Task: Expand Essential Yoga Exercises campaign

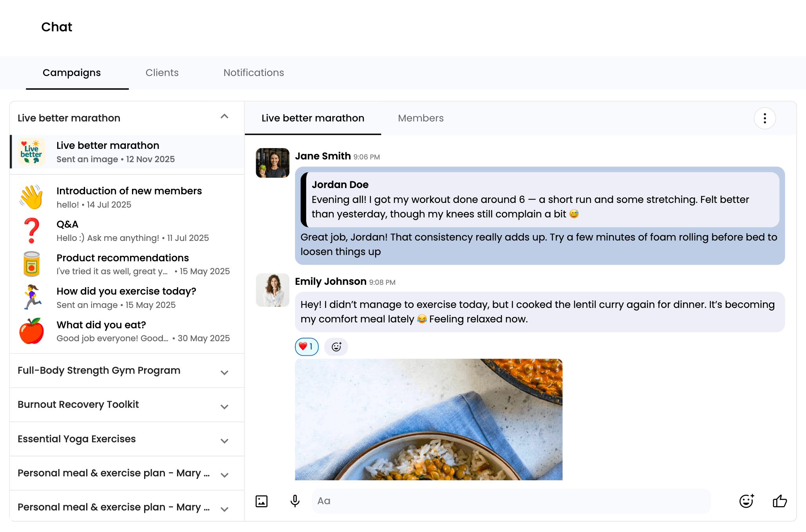Action: [224, 440]
